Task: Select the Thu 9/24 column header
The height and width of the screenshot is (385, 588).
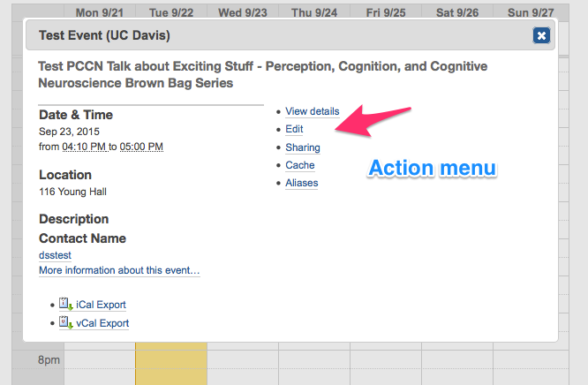Action: 314,12
